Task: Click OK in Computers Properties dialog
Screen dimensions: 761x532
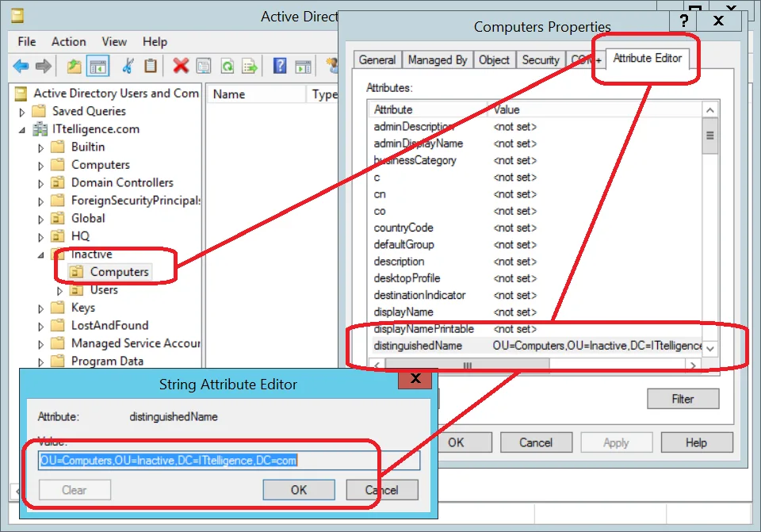Action: pos(456,442)
